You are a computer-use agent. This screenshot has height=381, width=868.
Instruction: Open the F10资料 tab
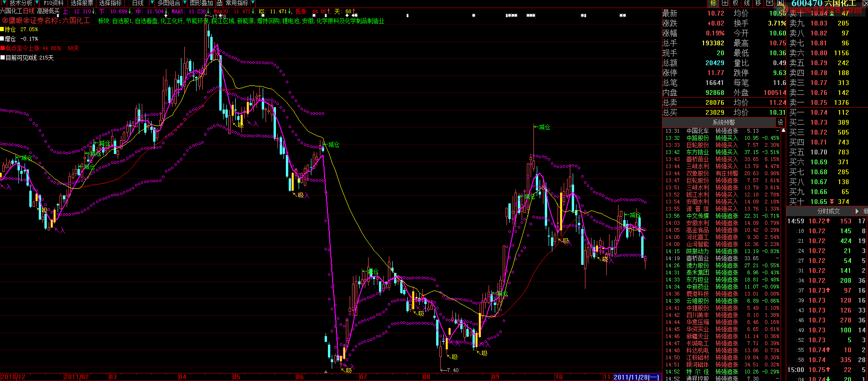53,3
